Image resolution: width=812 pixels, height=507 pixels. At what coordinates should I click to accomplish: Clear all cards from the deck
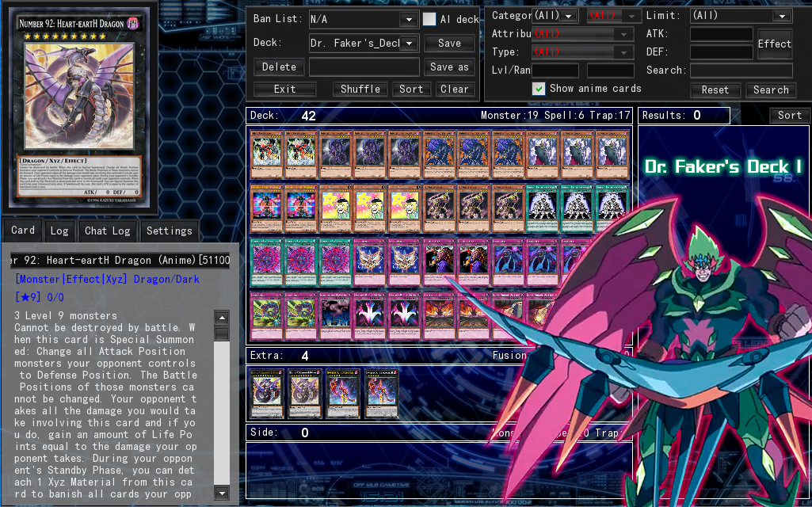[x=455, y=89]
